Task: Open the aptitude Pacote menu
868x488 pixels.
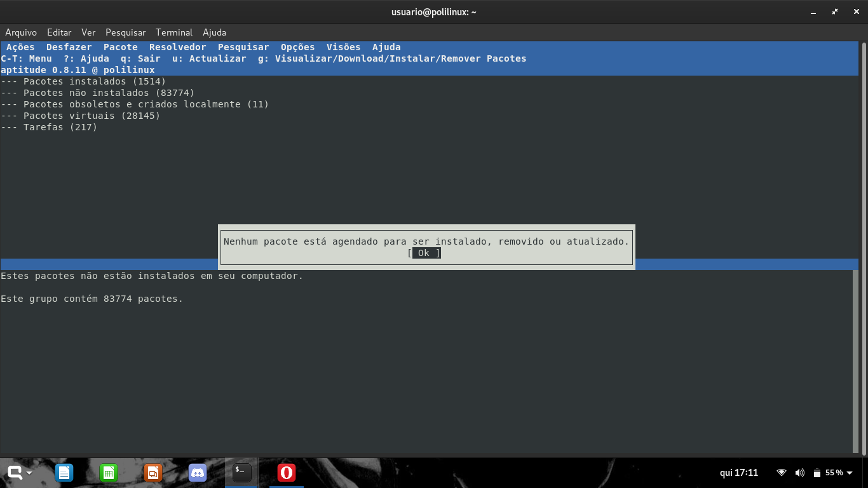Action: (121, 47)
